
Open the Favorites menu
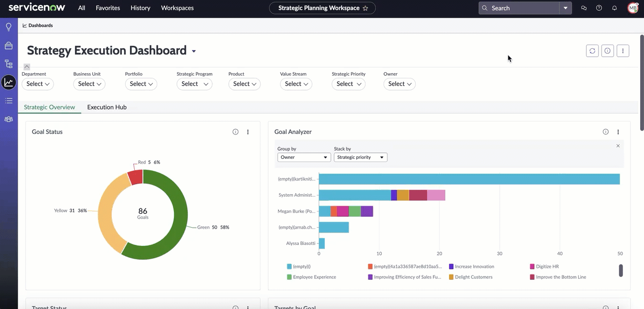[x=108, y=8]
